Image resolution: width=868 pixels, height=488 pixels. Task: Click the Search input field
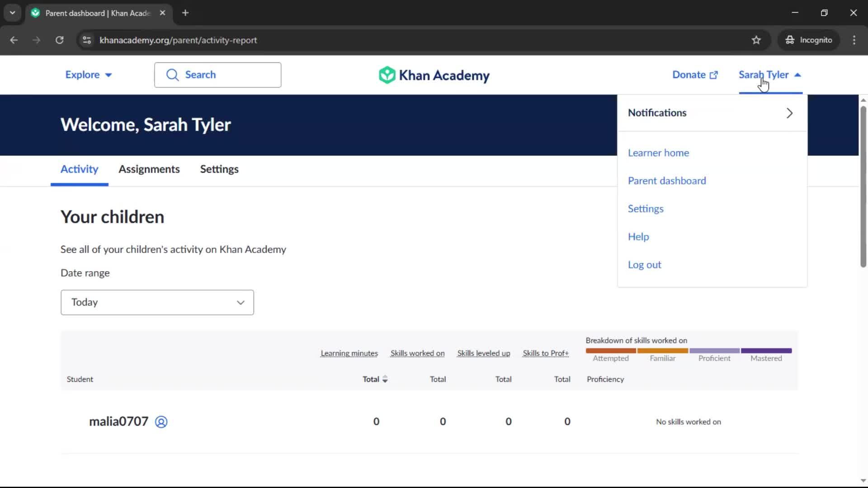click(217, 75)
